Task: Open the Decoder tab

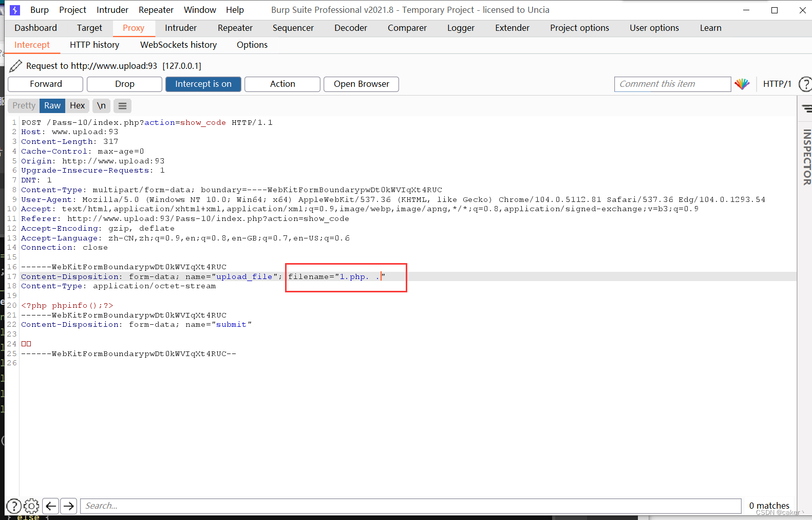Action: [x=351, y=28]
